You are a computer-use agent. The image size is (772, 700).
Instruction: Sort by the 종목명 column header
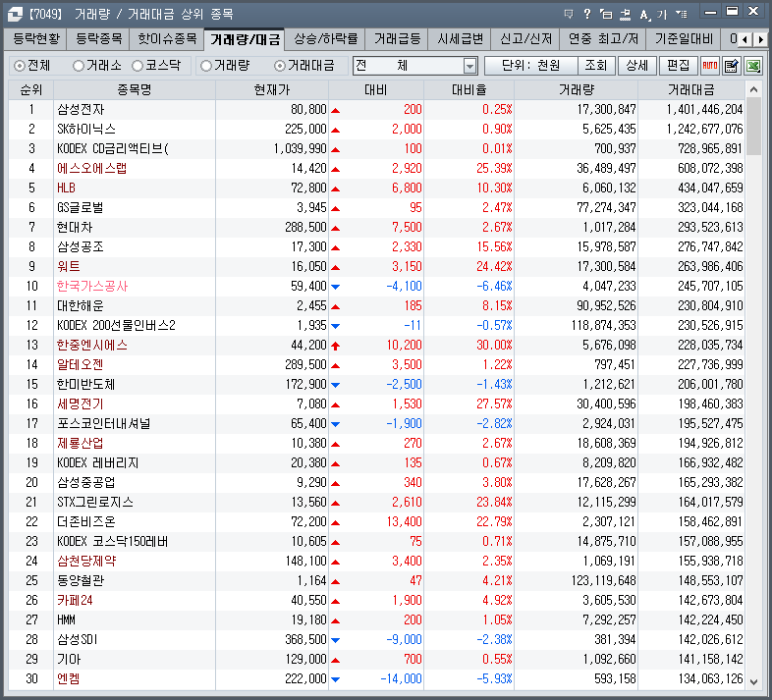pos(134,89)
